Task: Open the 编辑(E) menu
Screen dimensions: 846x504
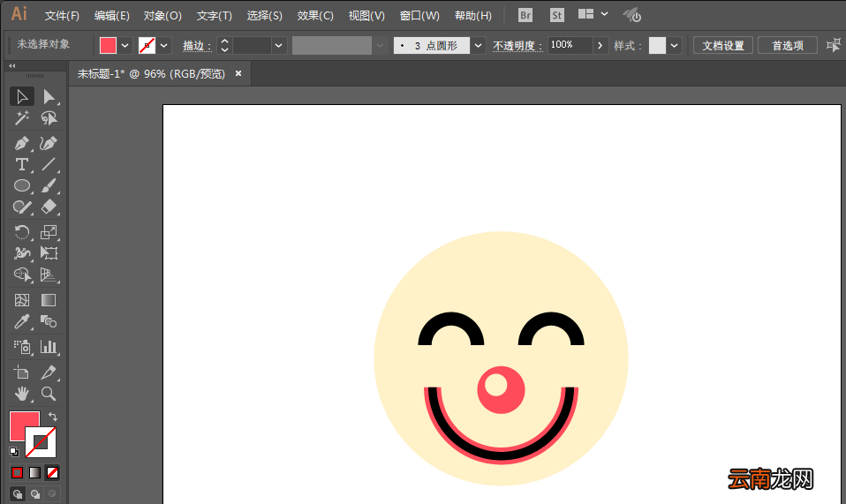Action: click(111, 16)
